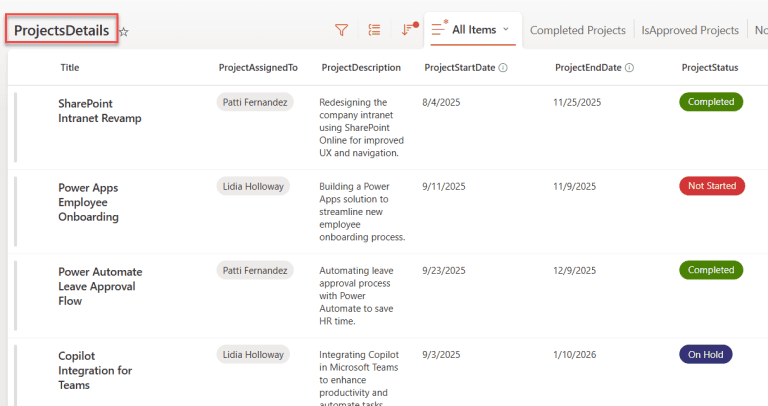Sort by the Title column header
The width and height of the screenshot is (768, 406).
click(x=70, y=68)
